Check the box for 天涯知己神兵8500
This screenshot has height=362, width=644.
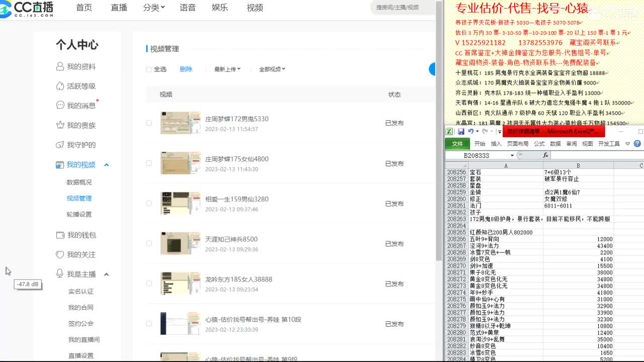(x=148, y=243)
